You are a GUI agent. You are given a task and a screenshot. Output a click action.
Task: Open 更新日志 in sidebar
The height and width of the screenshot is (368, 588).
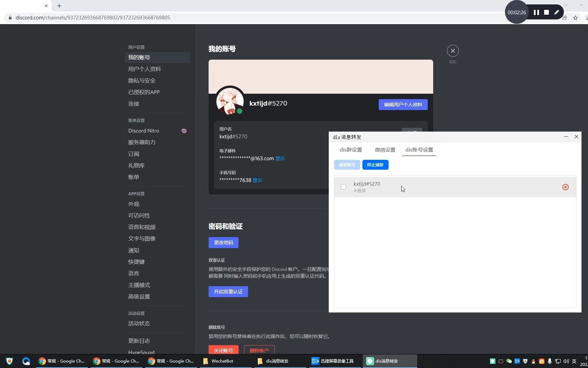(157, 341)
